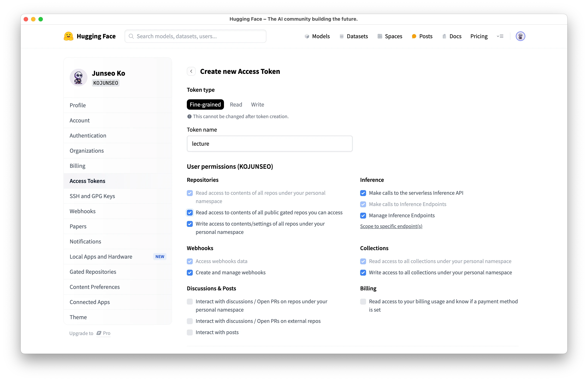Open SSH and GPG Keys settings
This screenshot has height=381, width=588.
tap(118, 196)
